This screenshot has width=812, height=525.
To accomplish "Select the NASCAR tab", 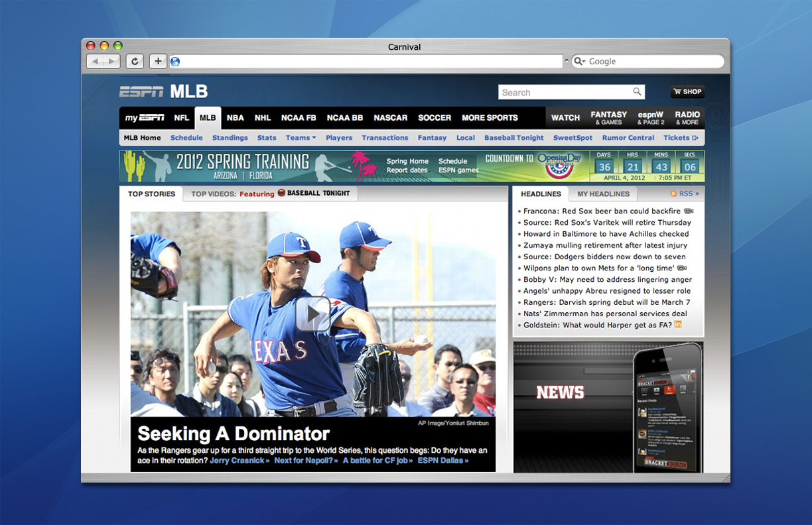I will (391, 118).
